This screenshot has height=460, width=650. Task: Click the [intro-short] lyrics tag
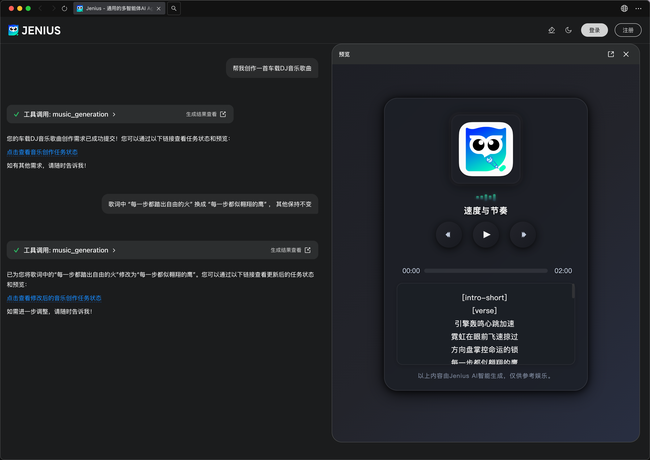click(x=484, y=298)
